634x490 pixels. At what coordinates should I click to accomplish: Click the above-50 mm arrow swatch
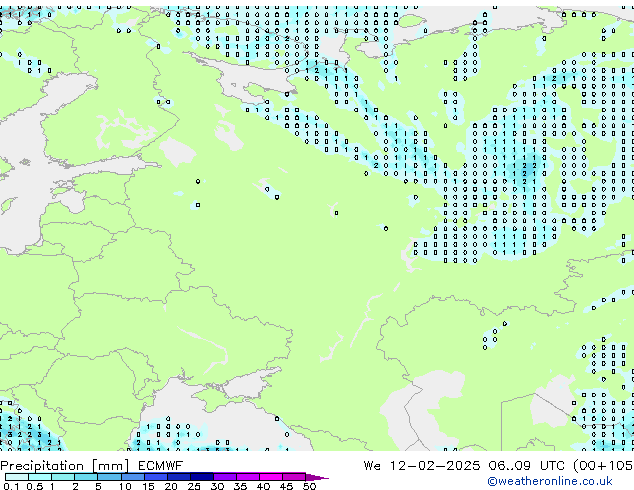[317, 477]
